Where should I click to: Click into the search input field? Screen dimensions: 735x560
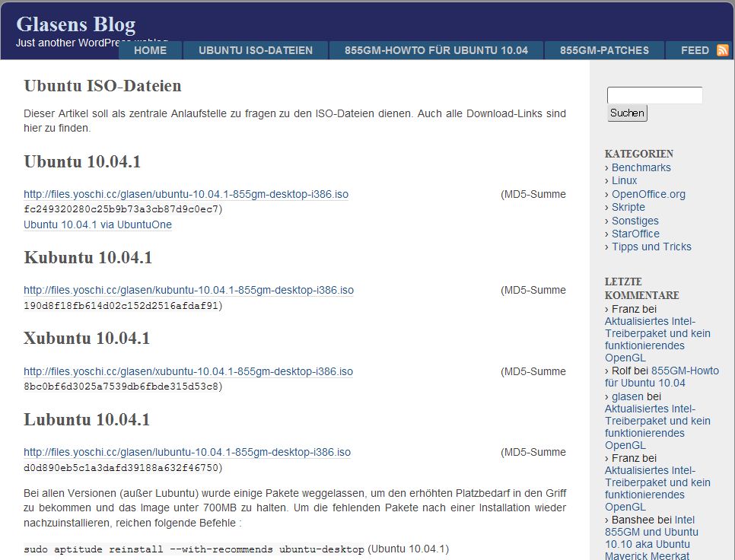tap(654, 95)
